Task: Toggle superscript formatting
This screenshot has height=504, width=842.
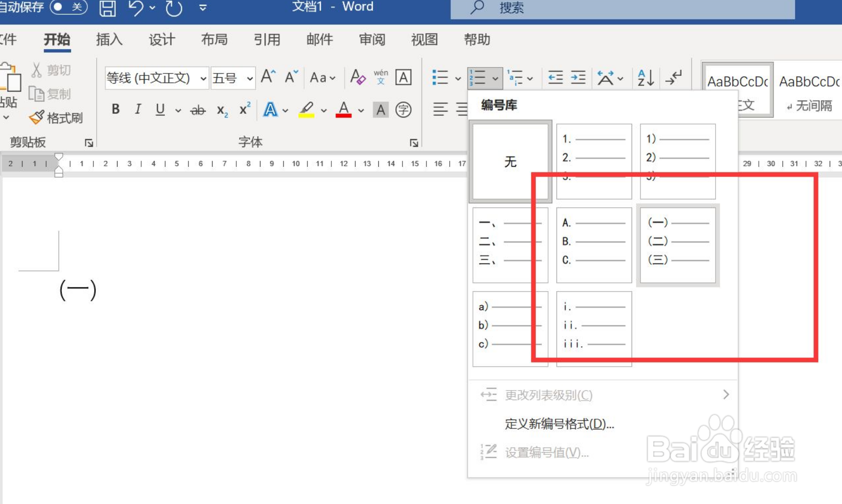Action: [x=244, y=109]
